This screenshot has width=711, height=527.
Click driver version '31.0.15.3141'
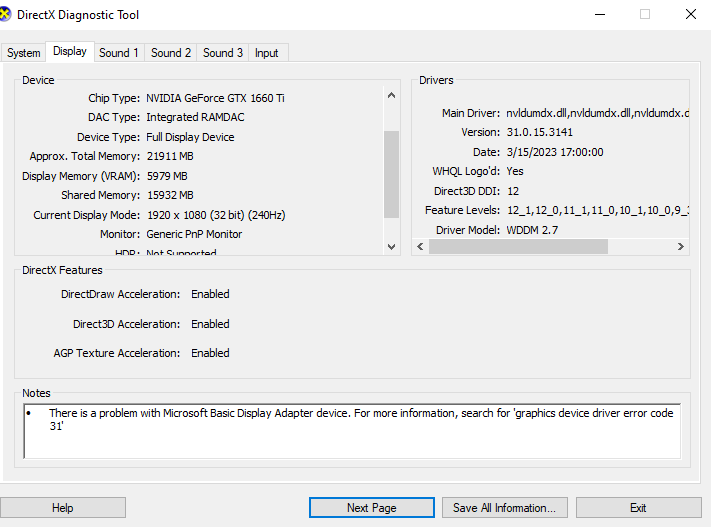540,132
